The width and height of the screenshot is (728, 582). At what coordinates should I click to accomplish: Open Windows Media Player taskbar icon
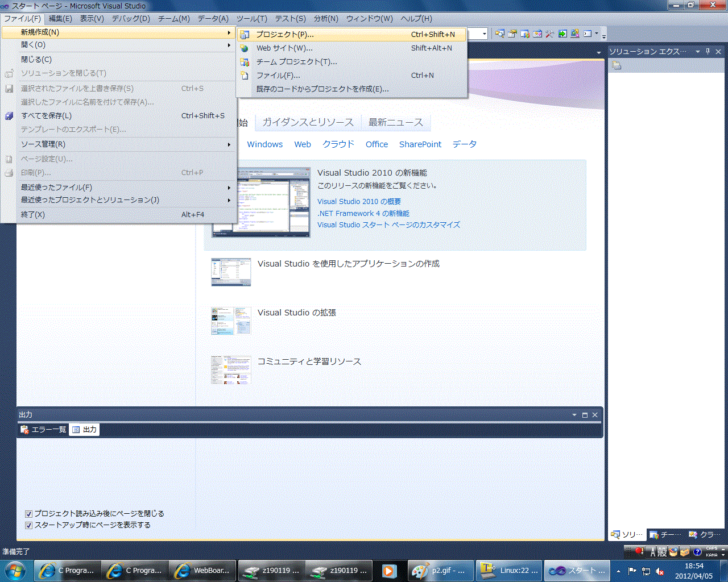tap(389, 571)
